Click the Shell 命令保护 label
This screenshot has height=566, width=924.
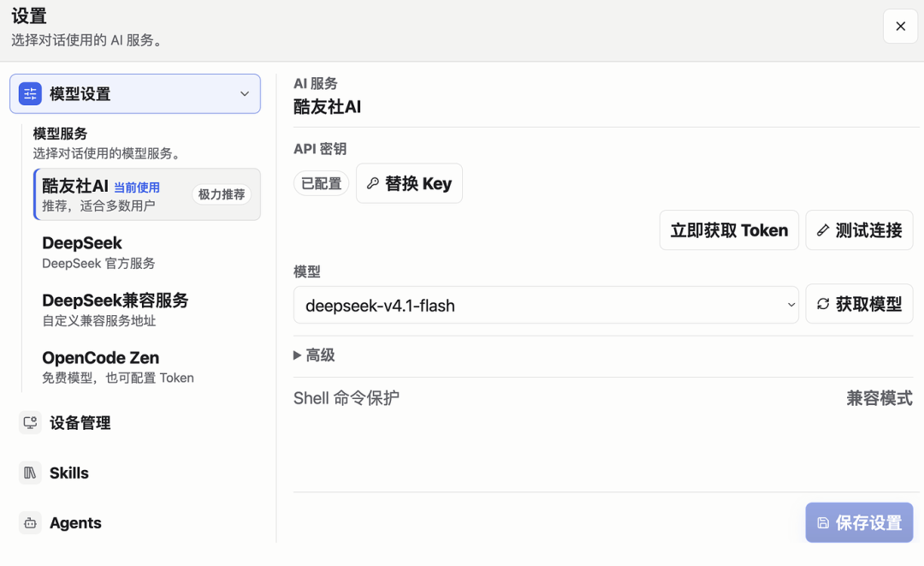(346, 398)
